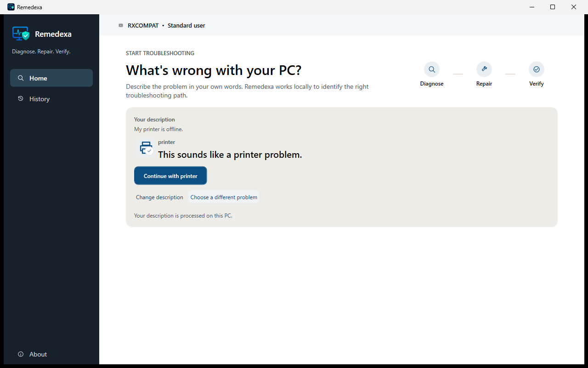Click the Verify step label
The image size is (588, 368).
point(537,84)
